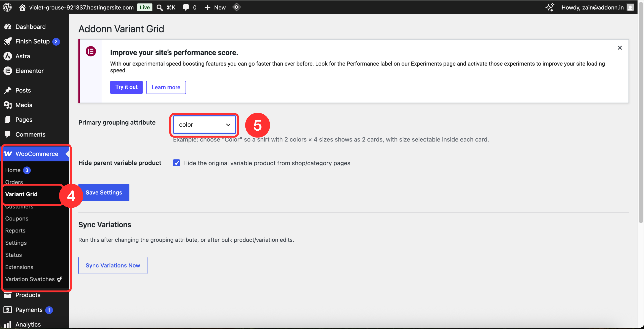This screenshot has height=330, width=644.
Task: Click the home icon for the site
Action: pyautogui.click(x=22, y=8)
